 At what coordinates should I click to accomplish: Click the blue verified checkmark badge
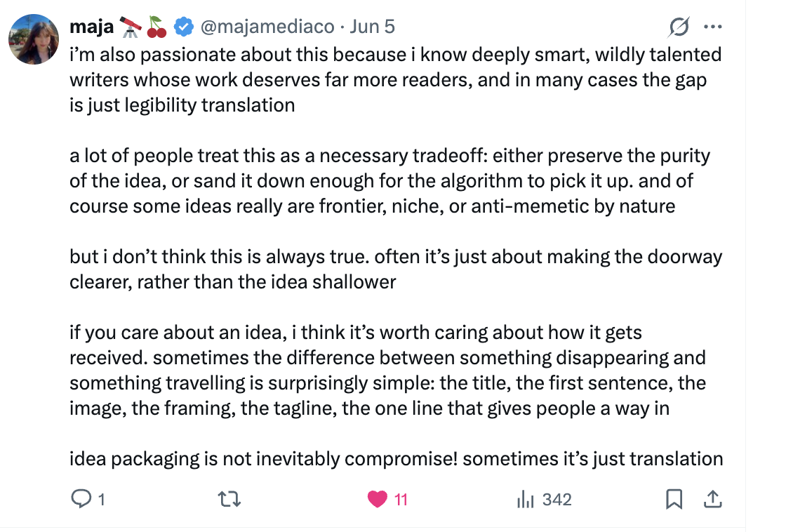[x=183, y=27]
